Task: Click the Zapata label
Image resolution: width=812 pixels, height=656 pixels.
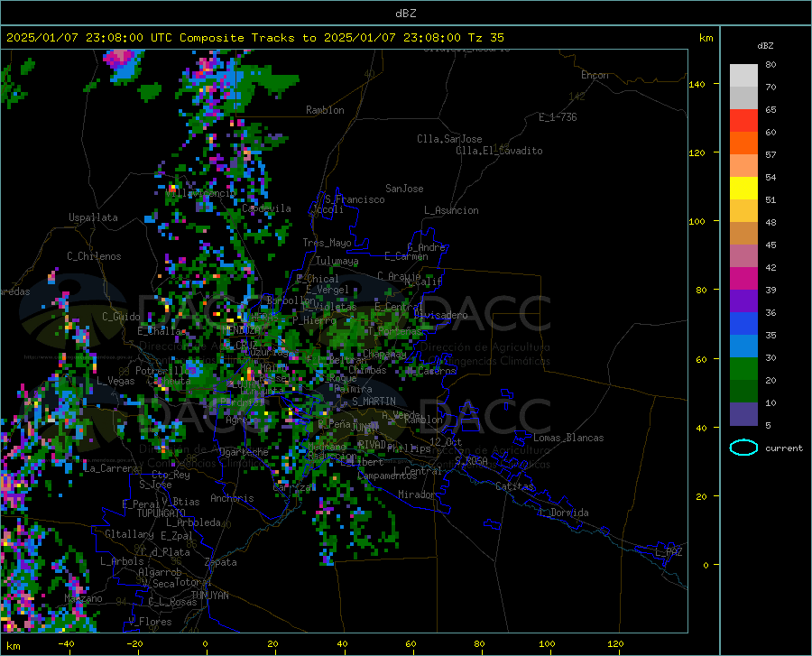Action: coord(221,562)
